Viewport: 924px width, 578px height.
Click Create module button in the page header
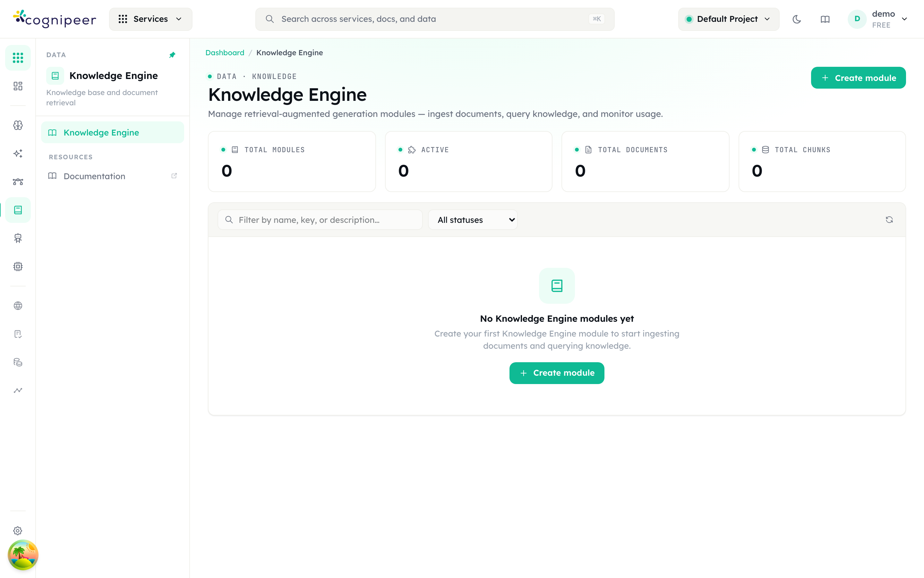(x=858, y=78)
